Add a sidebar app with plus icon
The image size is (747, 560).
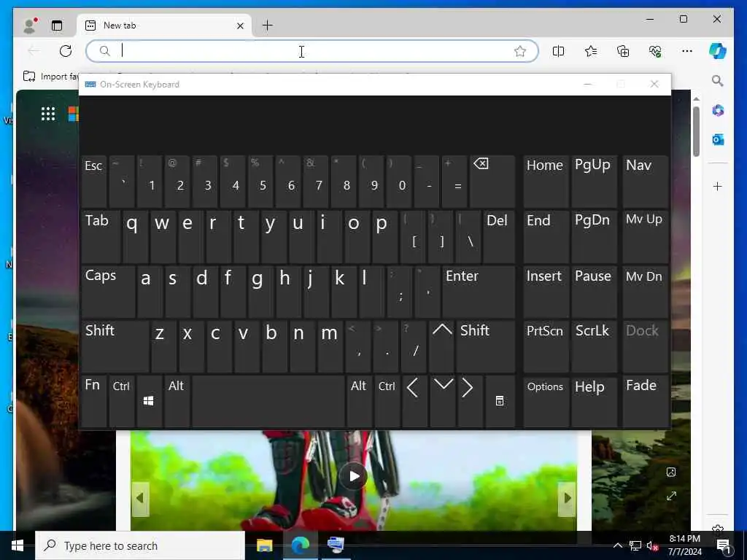point(718,186)
